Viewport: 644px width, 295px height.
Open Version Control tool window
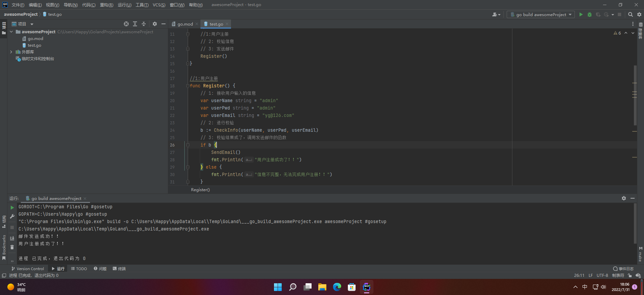pos(28,268)
